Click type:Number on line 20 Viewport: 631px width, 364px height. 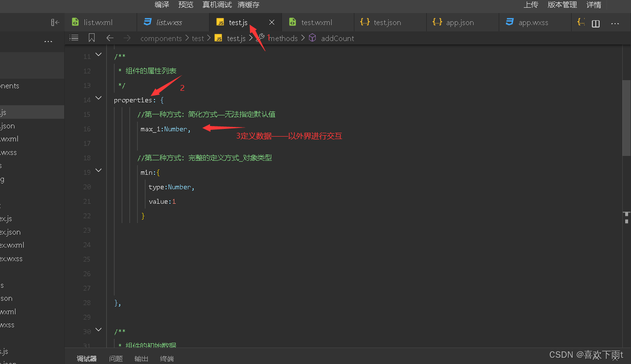coord(169,187)
